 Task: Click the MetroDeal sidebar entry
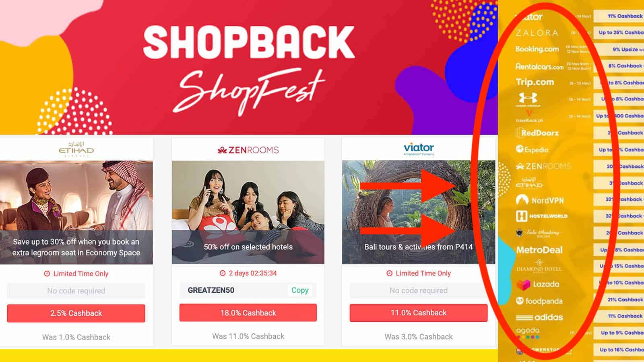coord(539,250)
